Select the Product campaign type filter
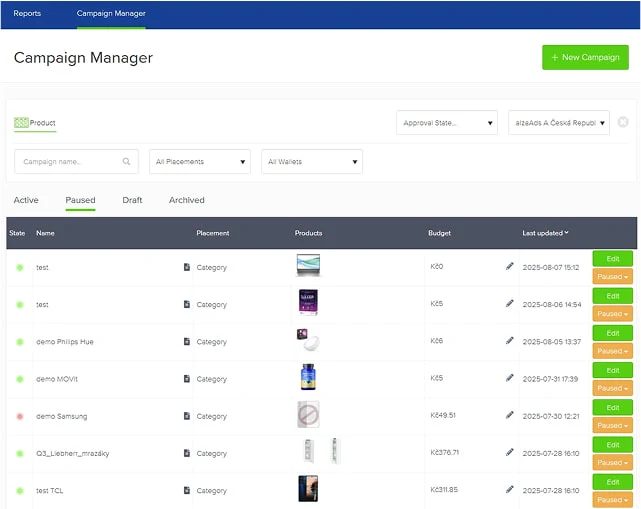The height and width of the screenshot is (509, 641). (35, 123)
